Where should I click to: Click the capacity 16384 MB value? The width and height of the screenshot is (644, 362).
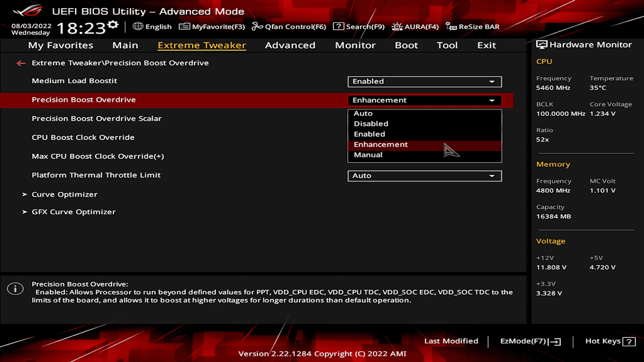[x=553, y=216]
